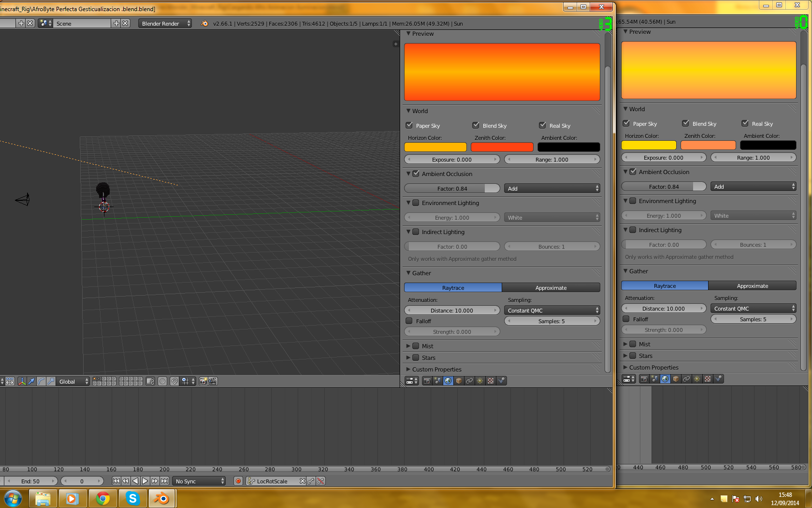The image size is (812, 508).
Task: Open Render properties camera icon in left window
Action: tap(427, 381)
